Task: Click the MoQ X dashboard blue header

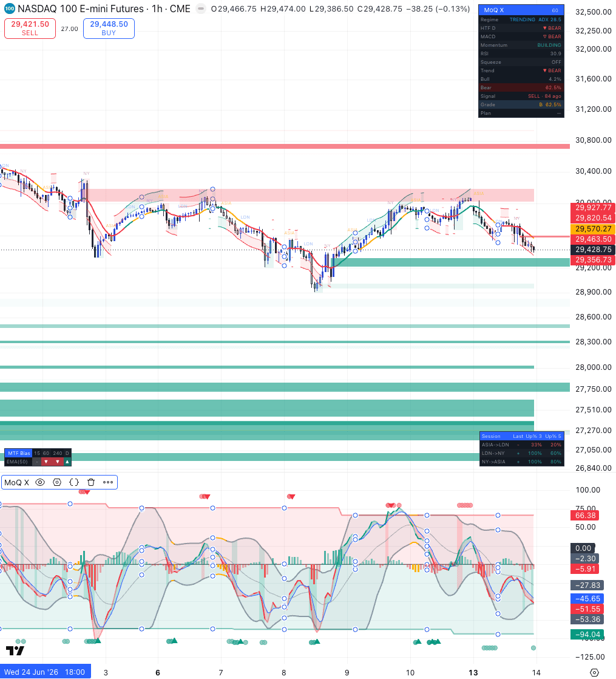Action: [x=521, y=10]
